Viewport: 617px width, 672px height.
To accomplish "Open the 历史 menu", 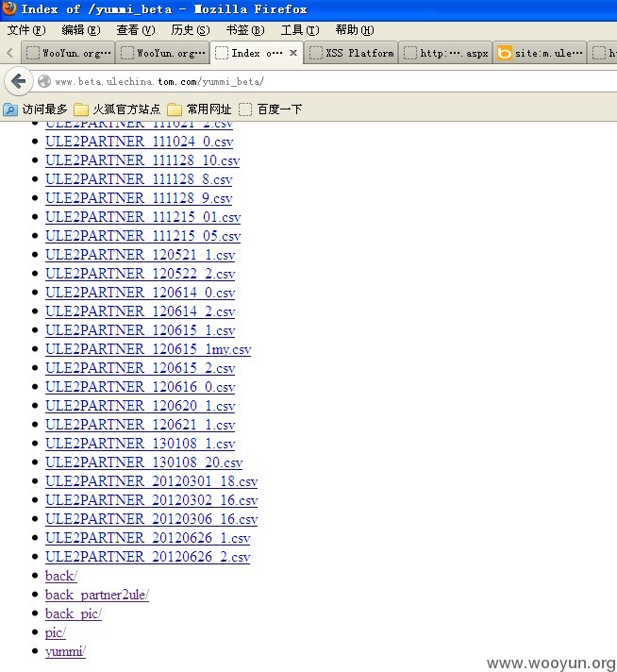I will 191,30.
